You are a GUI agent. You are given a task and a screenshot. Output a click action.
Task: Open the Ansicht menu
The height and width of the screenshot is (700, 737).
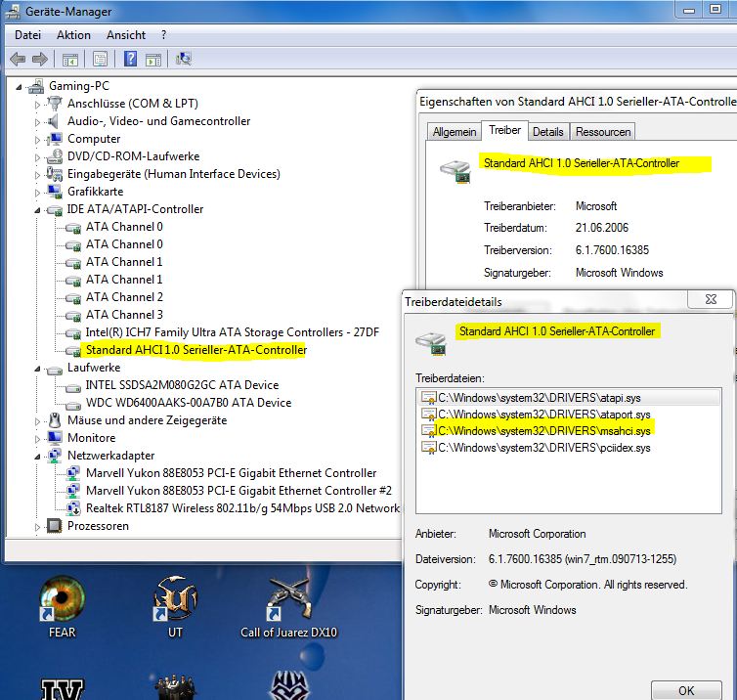click(126, 35)
